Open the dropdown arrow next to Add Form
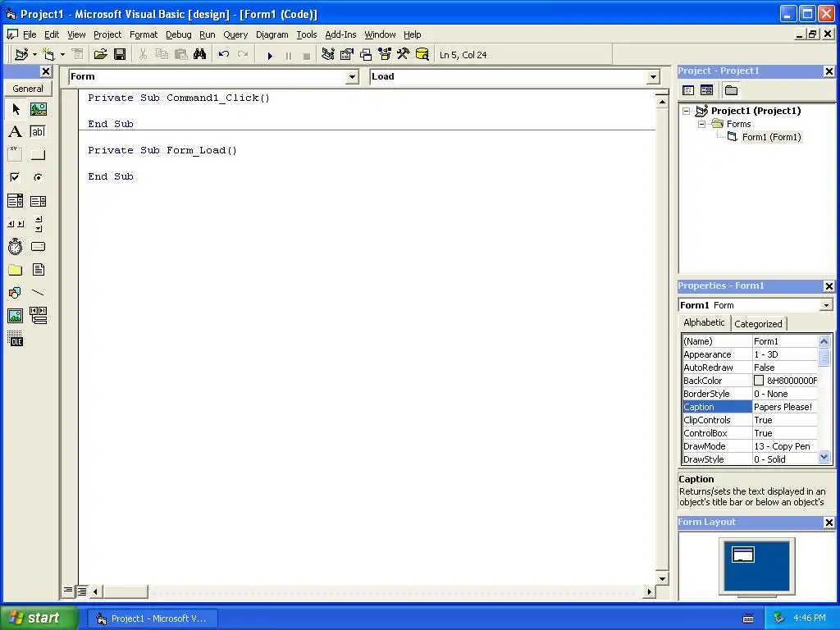This screenshot has height=630, width=840. coord(62,55)
